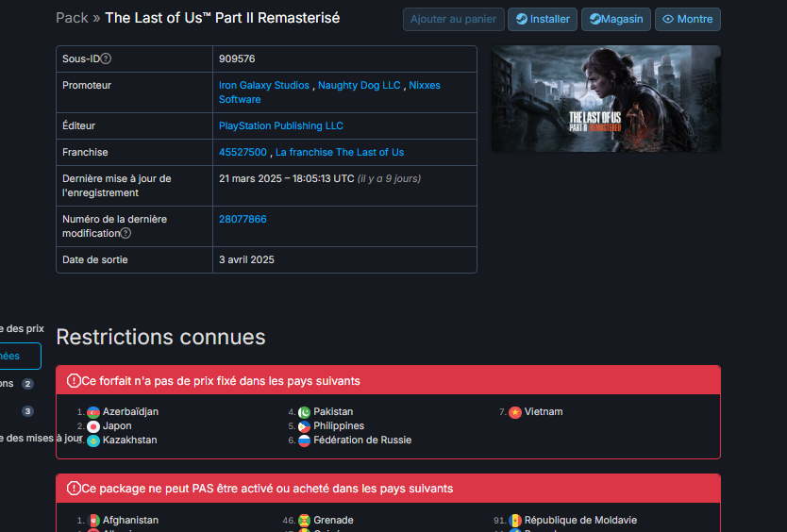Viewport: 787px width, 532px height.
Task: Select the highlighted sidebar tab ending in 'nées'
Action: (19, 356)
